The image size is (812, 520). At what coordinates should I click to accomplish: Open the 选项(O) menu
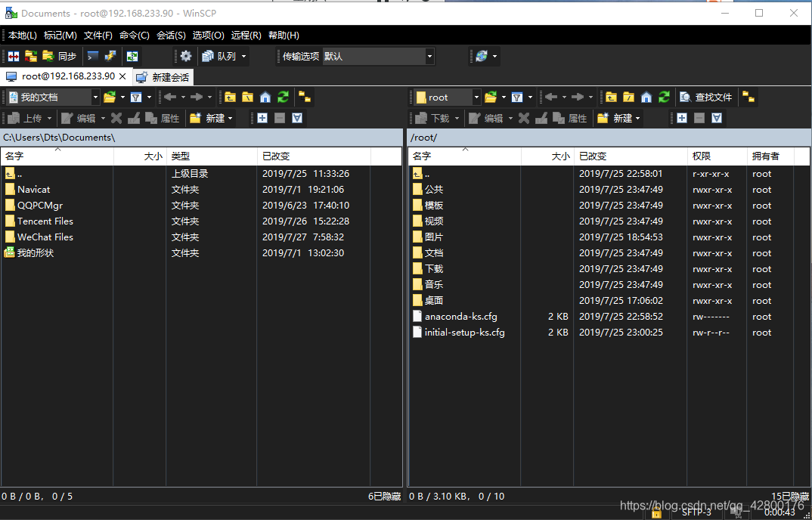209,36
